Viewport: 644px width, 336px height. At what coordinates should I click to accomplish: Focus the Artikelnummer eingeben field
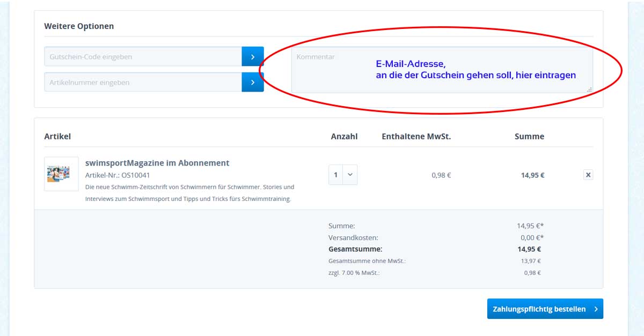(x=143, y=83)
